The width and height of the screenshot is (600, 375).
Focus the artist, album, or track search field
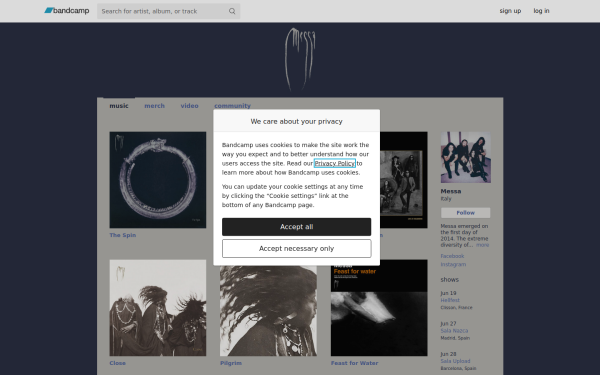tap(168, 11)
